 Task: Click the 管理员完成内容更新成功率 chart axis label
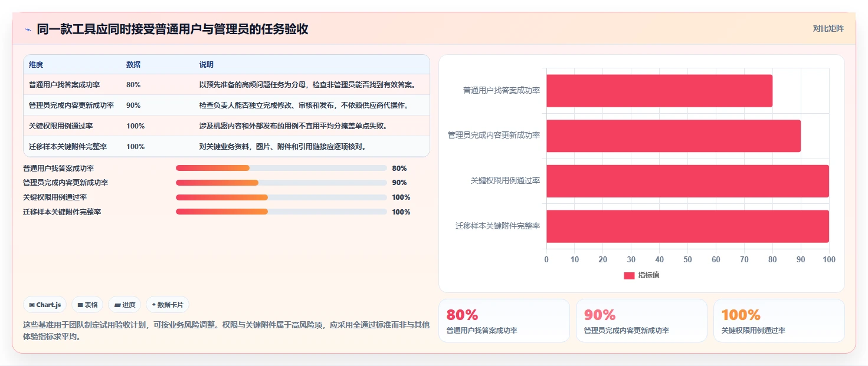[x=494, y=135]
